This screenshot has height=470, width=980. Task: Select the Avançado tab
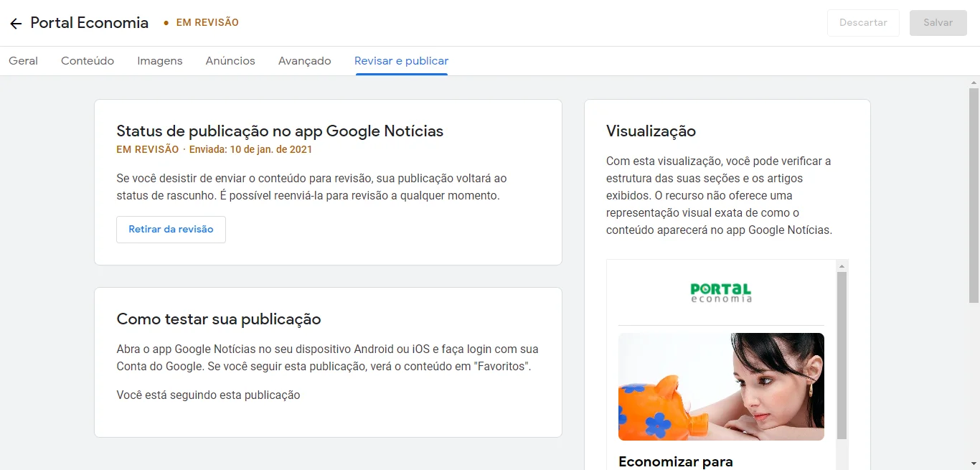coord(305,61)
